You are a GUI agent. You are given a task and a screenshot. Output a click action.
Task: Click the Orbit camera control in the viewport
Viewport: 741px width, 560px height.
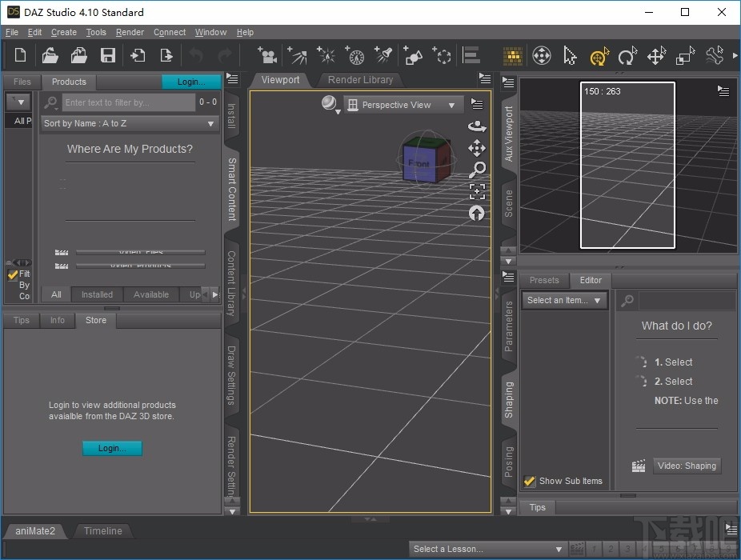coord(476,126)
